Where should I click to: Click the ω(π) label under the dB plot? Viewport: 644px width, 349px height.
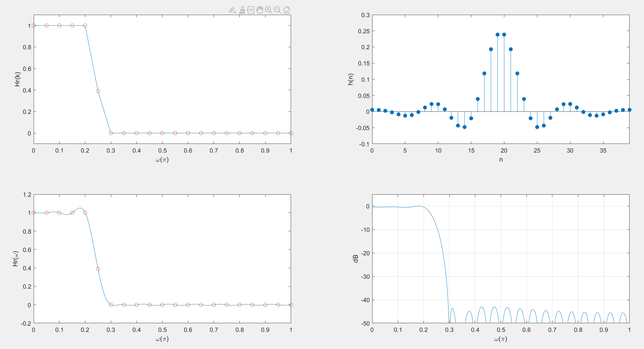tap(500, 339)
